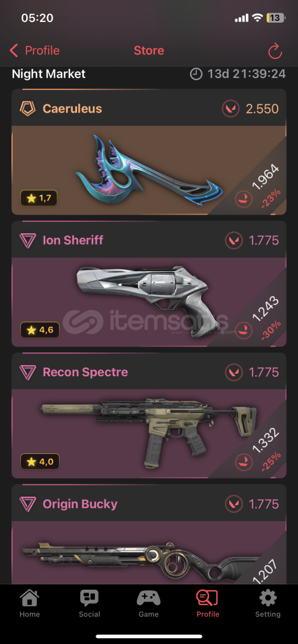
Task: Switch to the Social tab
Action: click(x=90, y=603)
